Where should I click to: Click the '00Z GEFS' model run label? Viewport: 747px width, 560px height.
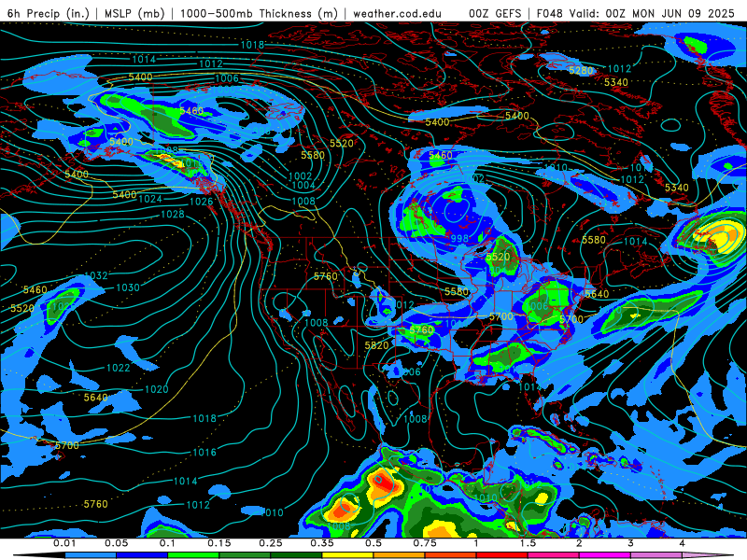pyautogui.click(x=495, y=13)
